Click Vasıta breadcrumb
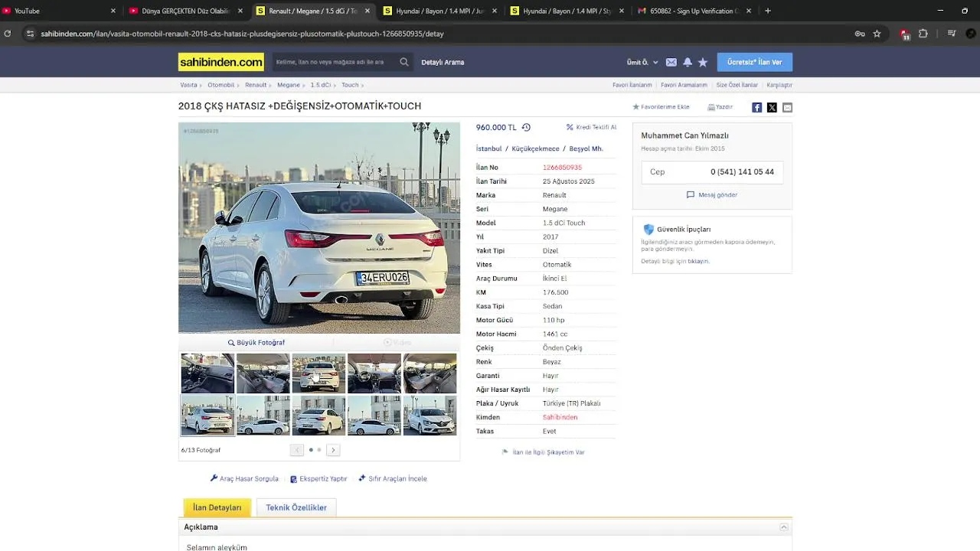980x551 pixels. (x=188, y=85)
